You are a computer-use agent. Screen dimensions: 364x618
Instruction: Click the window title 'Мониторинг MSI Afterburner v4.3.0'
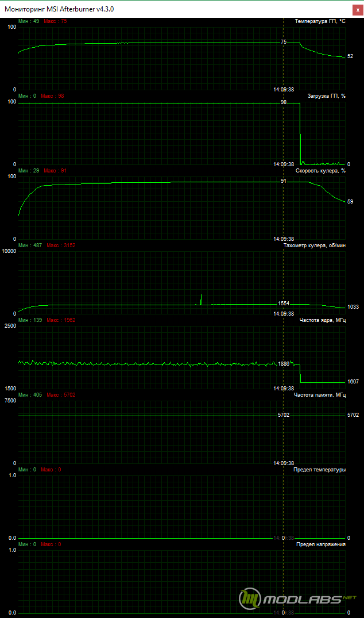coord(63,9)
